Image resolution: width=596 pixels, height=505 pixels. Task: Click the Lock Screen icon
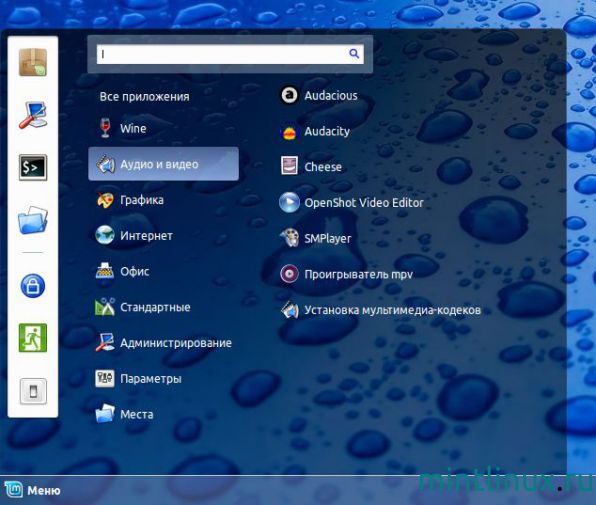33,285
